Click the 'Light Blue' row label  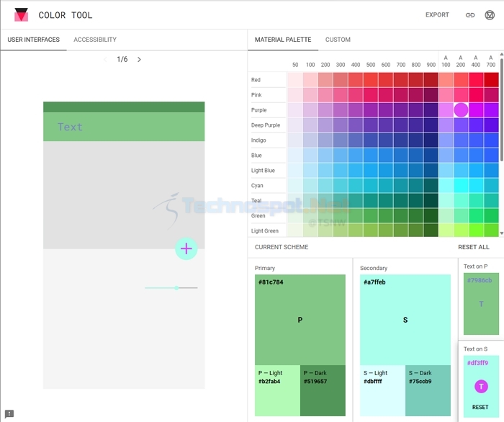[x=263, y=171]
